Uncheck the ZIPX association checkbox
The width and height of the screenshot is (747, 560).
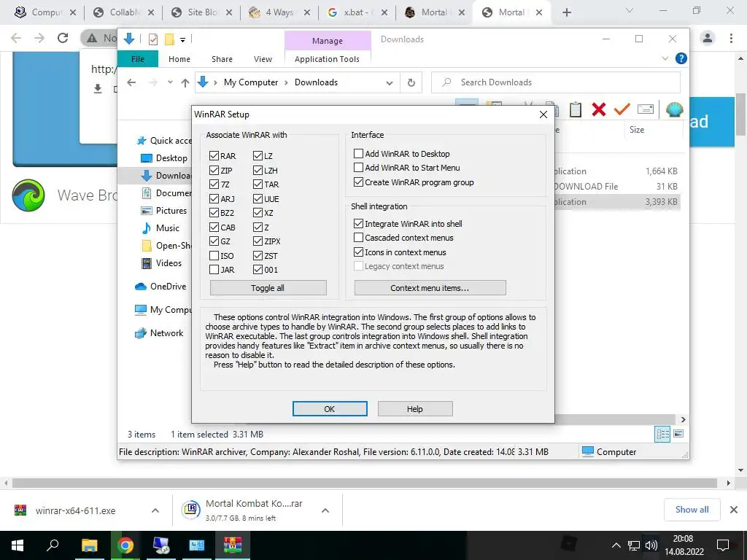click(x=258, y=241)
